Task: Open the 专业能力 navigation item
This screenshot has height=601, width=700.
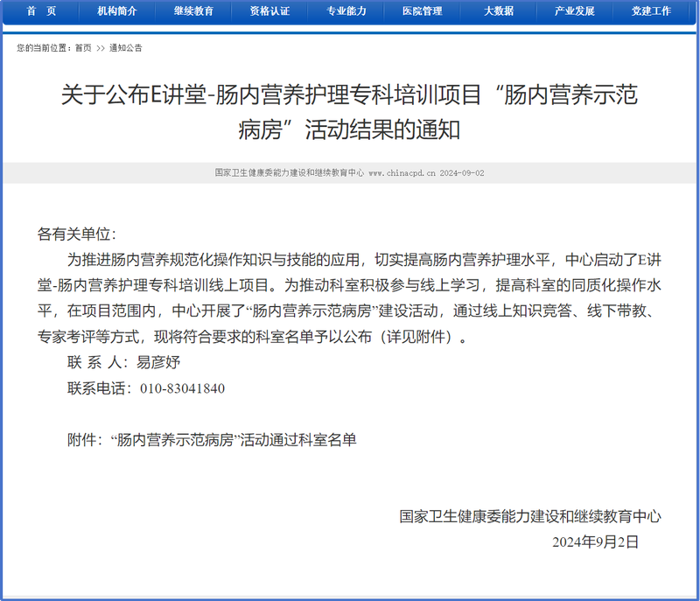Action: click(x=346, y=11)
